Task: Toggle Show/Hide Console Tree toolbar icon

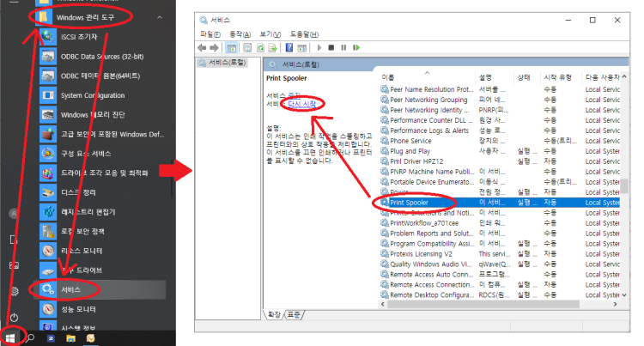Action: pyautogui.click(x=231, y=48)
